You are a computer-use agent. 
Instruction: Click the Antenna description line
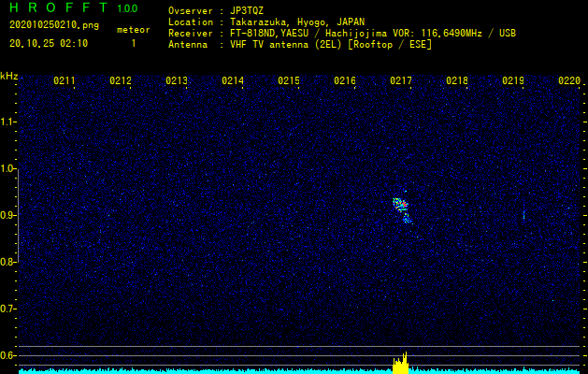pyautogui.click(x=300, y=45)
